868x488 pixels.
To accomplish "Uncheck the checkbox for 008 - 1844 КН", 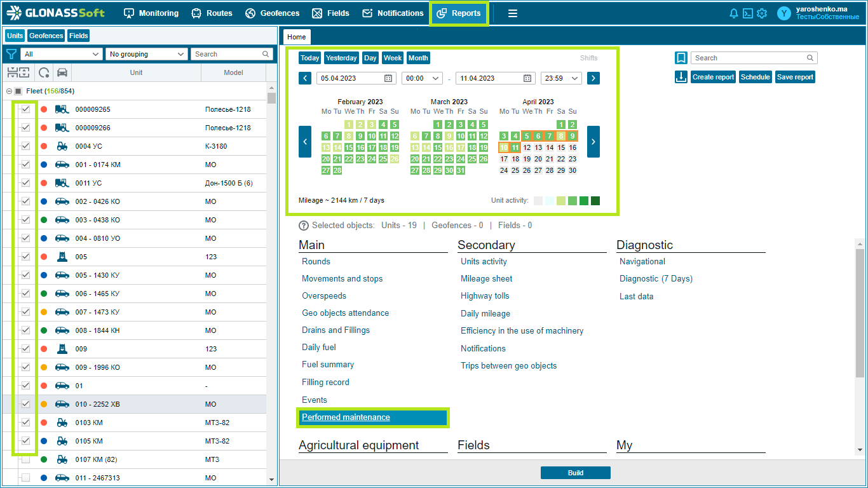I will click(x=25, y=330).
